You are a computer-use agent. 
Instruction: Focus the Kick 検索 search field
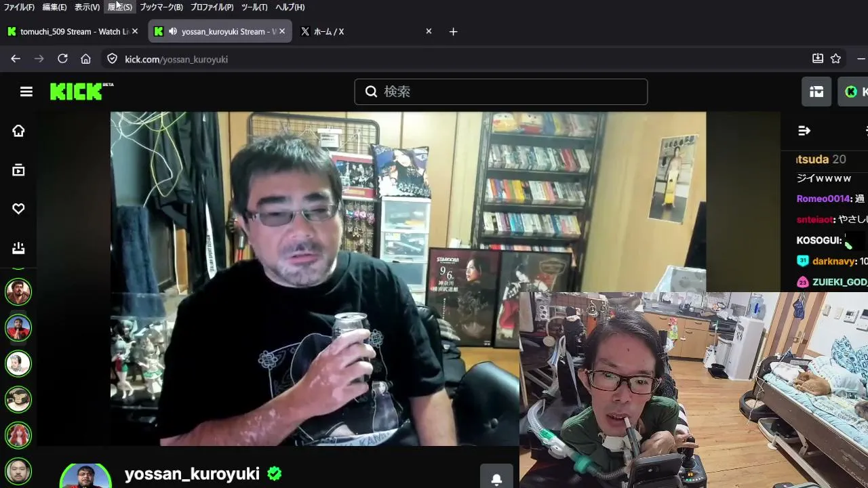pos(501,91)
